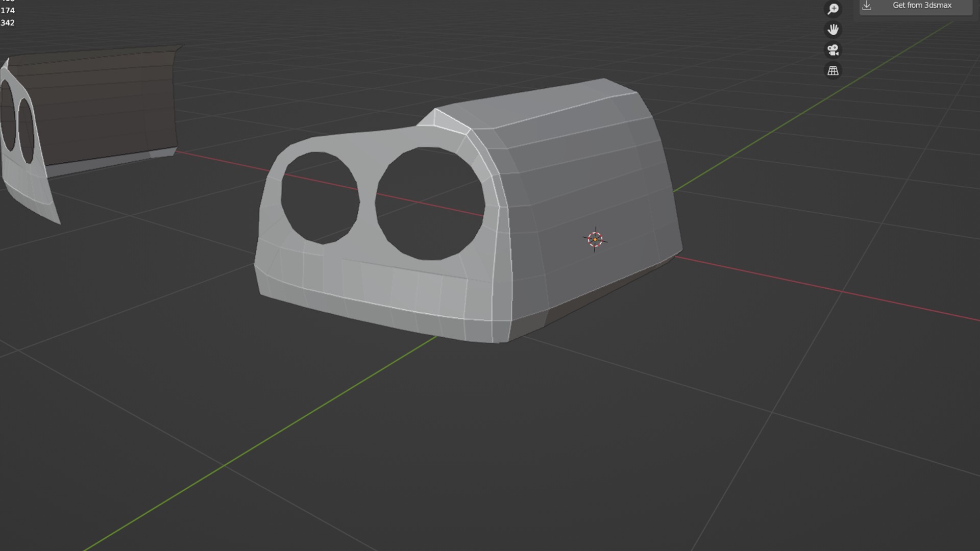Click the 342 statistics number
This screenshot has width=980, height=551.
coord(8,23)
